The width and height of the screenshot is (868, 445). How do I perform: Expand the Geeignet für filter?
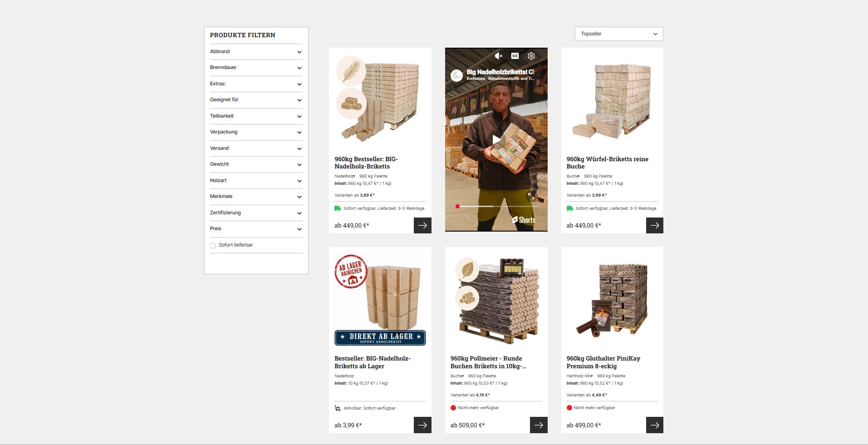256,100
